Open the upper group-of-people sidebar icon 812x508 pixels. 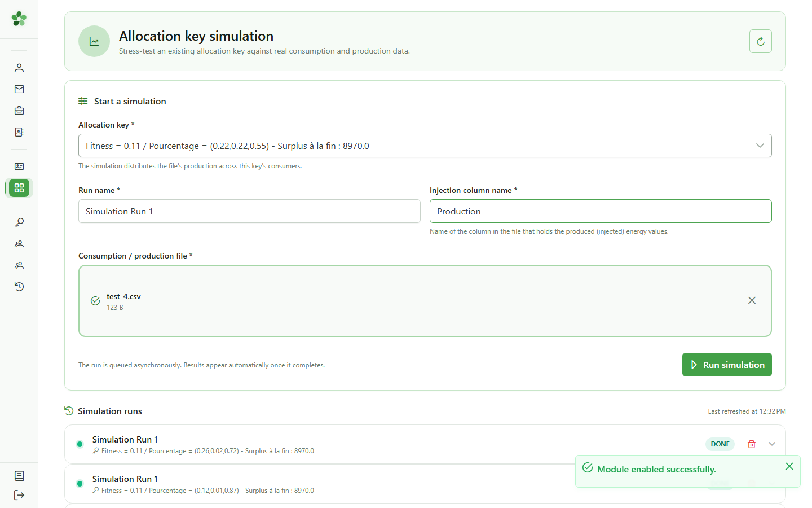point(19,244)
